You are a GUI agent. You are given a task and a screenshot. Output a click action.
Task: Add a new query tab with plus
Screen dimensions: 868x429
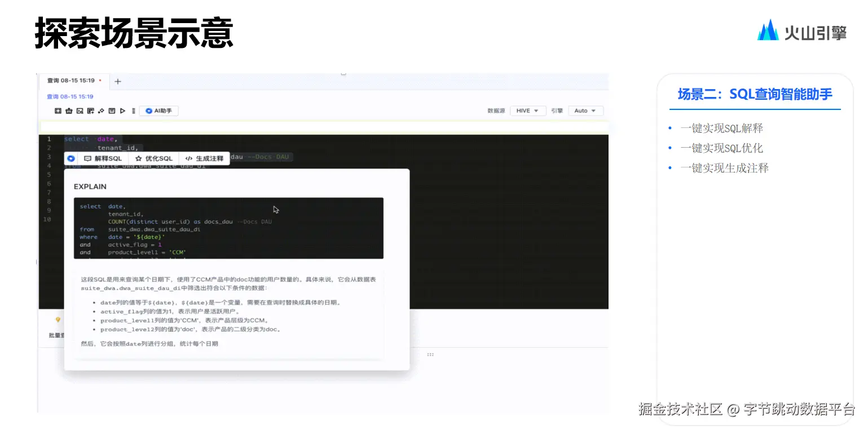(x=118, y=82)
